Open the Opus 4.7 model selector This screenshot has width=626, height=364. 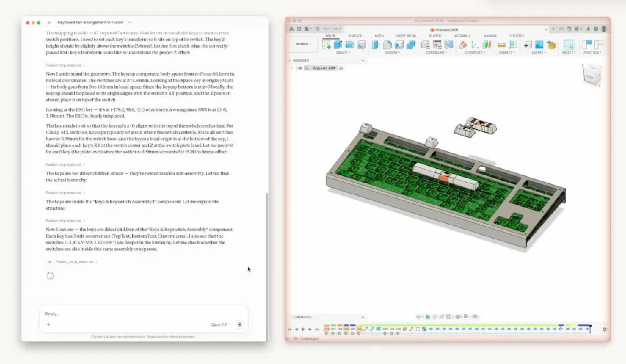[x=220, y=325]
